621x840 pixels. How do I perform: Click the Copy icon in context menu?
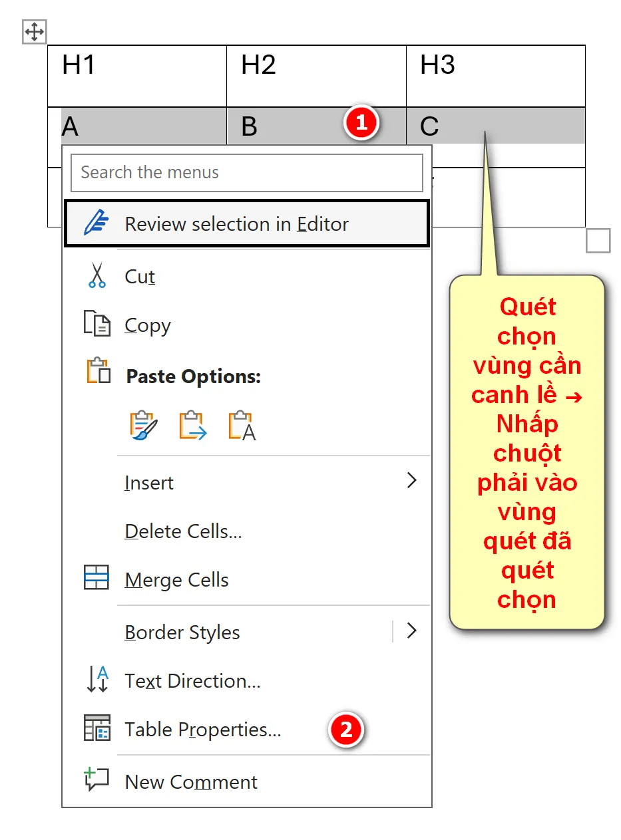pyautogui.click(x=97, y=325)
